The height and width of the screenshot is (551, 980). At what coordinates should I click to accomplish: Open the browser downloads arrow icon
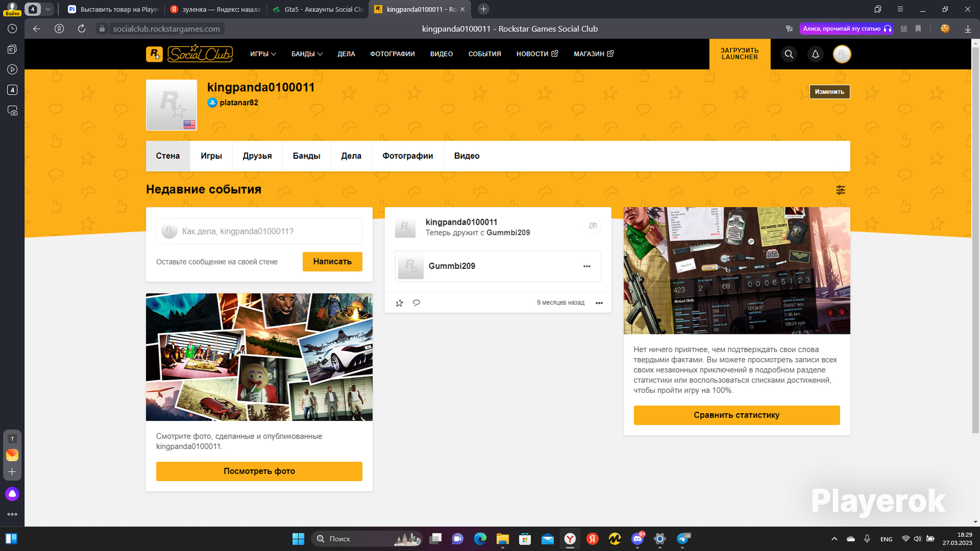[x=968, y=29]
